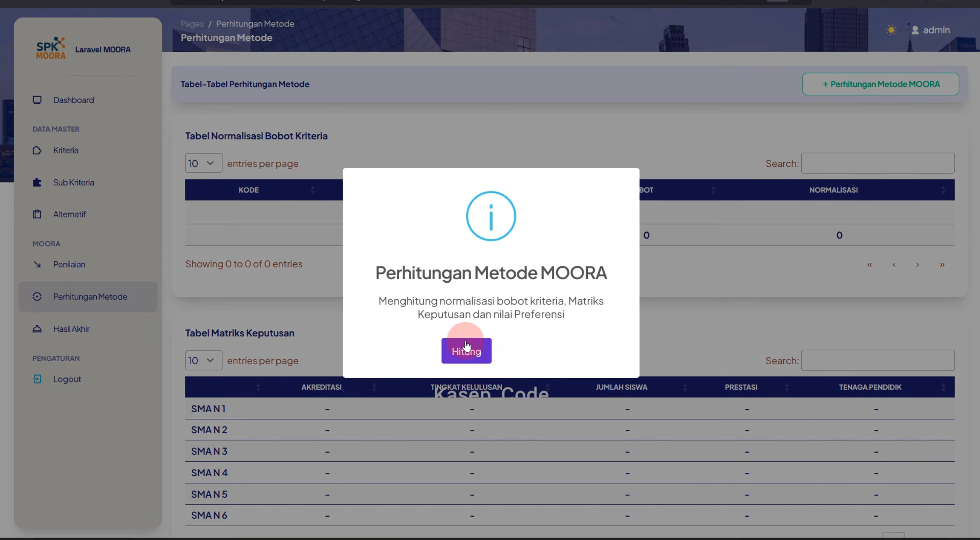Click the Hitung button in the dialog
The image size is (980, 540).
pos(466,351)
